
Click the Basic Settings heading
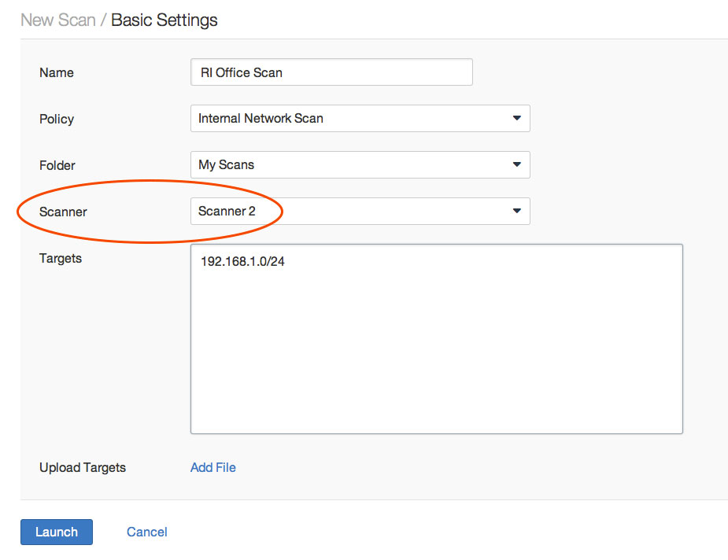pyautogui.click(x=164, y=20)
